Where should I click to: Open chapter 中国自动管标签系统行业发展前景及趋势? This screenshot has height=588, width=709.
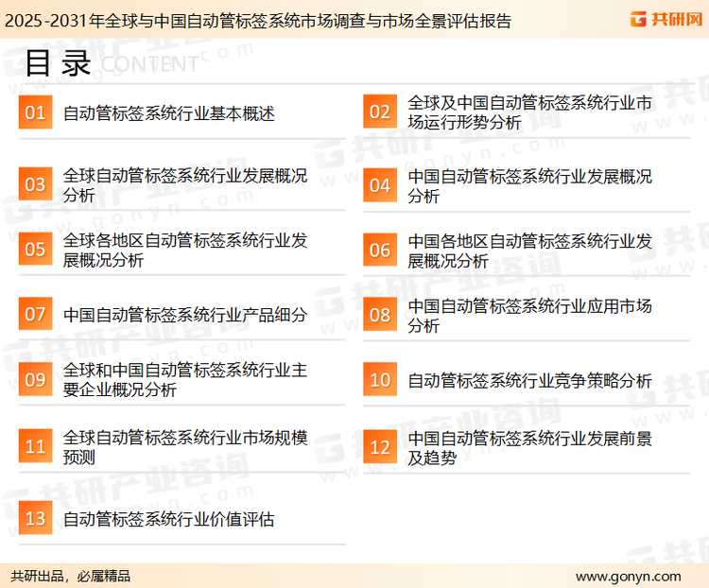click(x=529, y=448)
